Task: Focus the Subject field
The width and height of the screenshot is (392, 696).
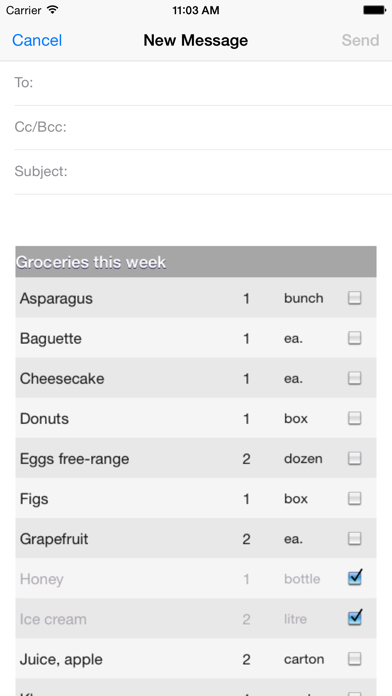Action: [203, 172]
